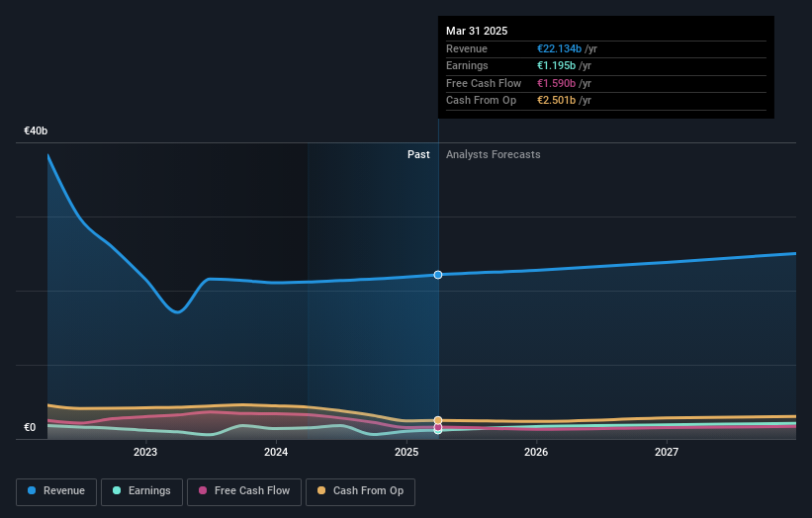Click the free cash flow value €1.590b
Screen dimensions: 812x518
click(556, 83)
